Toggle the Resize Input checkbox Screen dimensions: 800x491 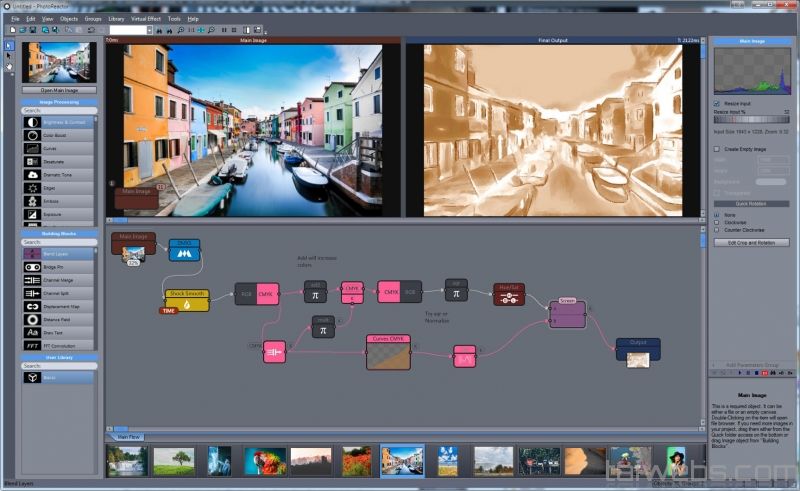(716, 104)
